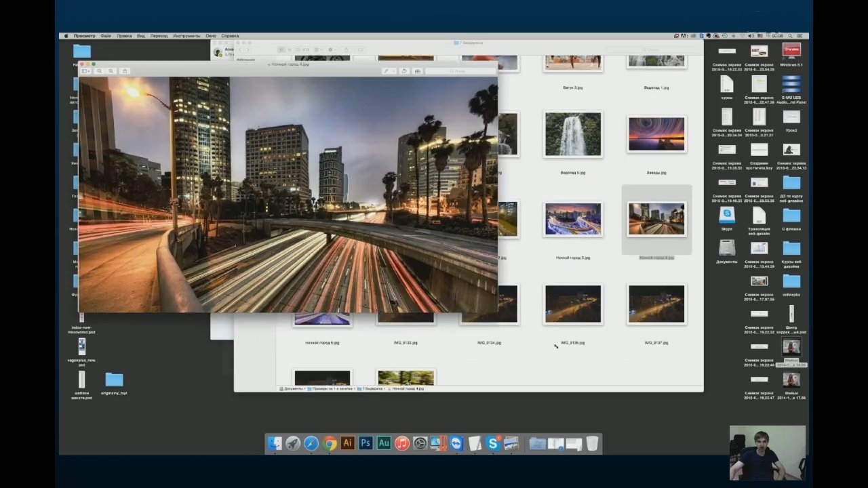
Task: Open the Справка menu
Action: point(230,36)
